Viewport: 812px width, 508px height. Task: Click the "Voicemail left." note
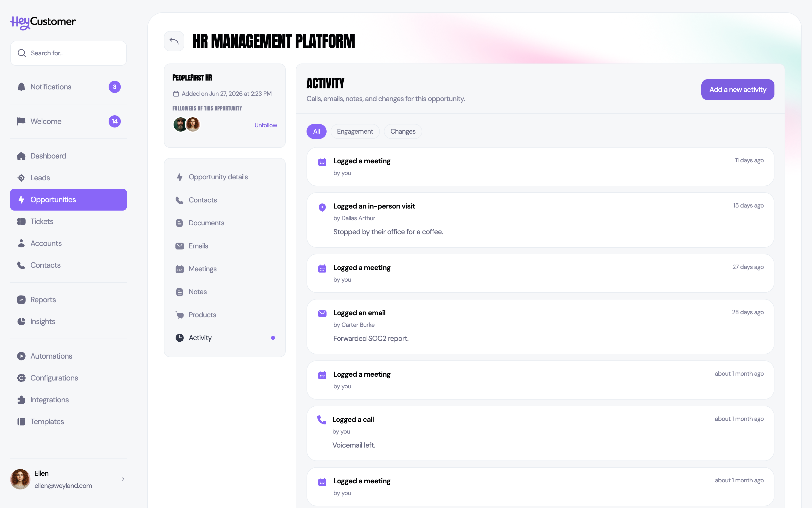click(x=354, y=445)
